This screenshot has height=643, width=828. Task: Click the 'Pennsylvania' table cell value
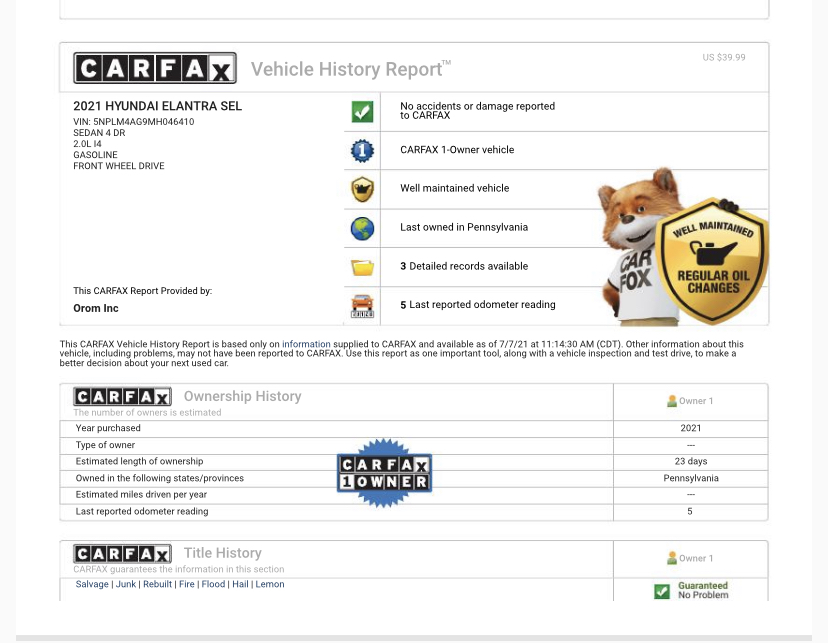[x=691, y=478]
